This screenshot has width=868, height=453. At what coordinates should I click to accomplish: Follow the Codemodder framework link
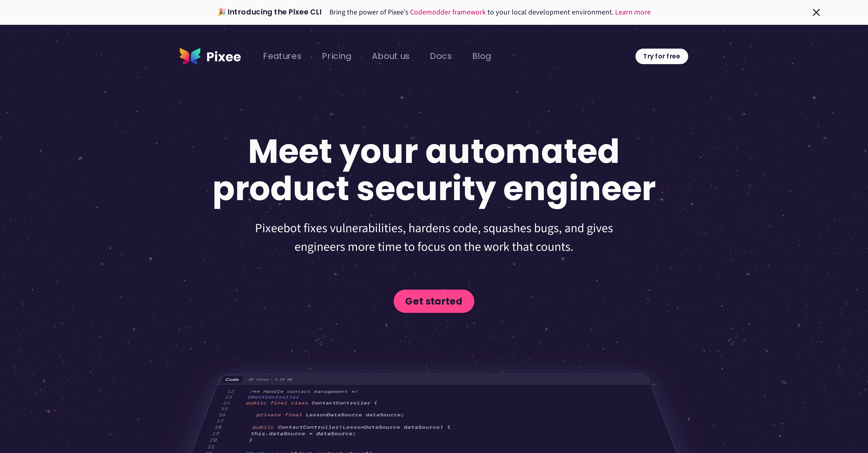[x=448, y=12]
